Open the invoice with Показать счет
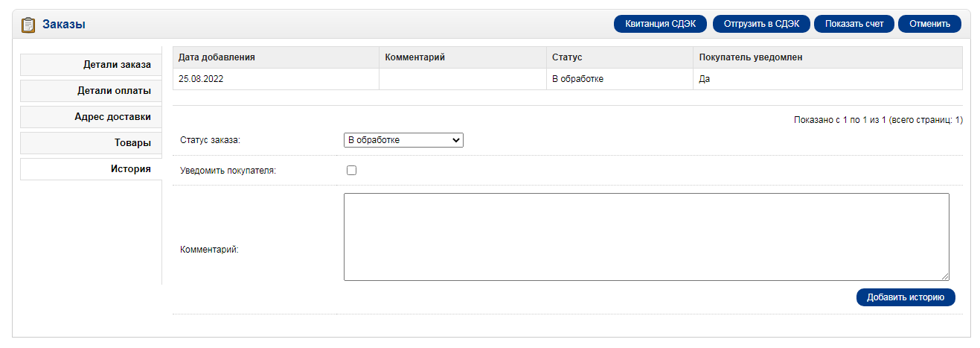The image size is (980, 348). click(x=854, y=24)
